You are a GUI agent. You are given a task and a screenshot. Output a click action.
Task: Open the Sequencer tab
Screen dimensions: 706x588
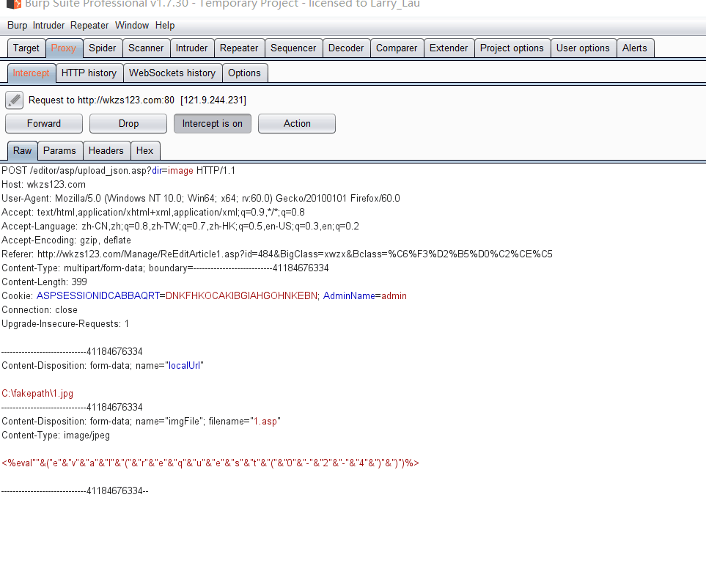click(x=293, y=48)
